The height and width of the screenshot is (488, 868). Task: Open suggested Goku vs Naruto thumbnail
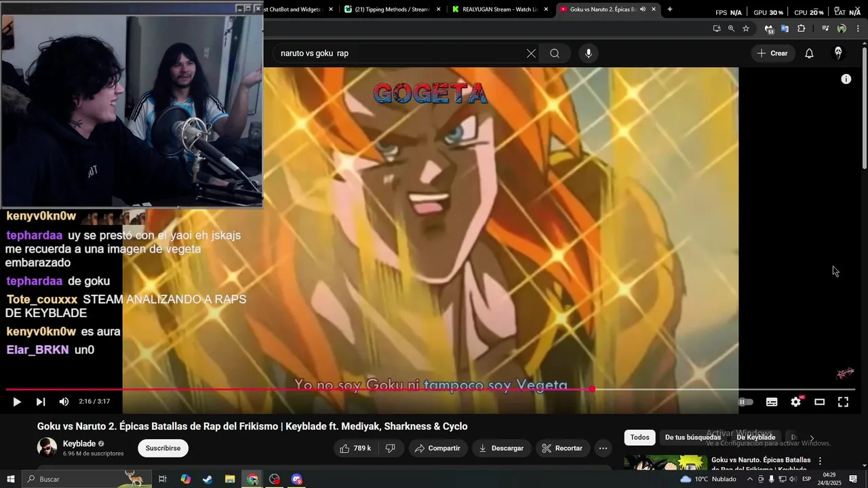tap(666, 463)
